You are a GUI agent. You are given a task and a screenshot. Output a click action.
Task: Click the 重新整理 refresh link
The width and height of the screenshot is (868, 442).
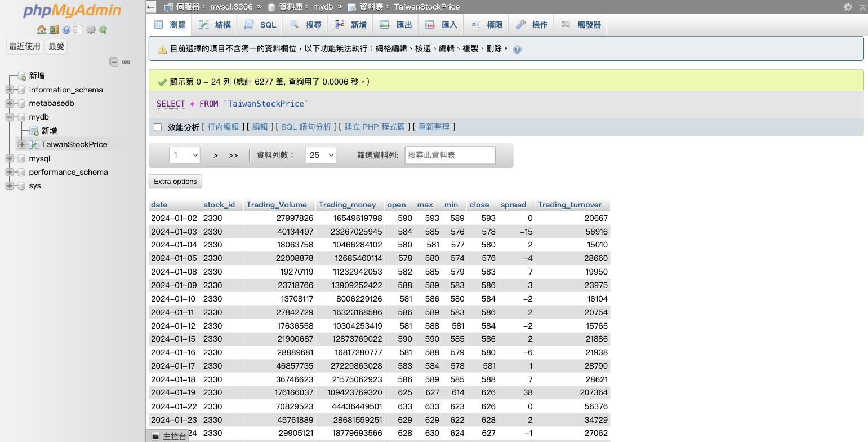(434, 127)
